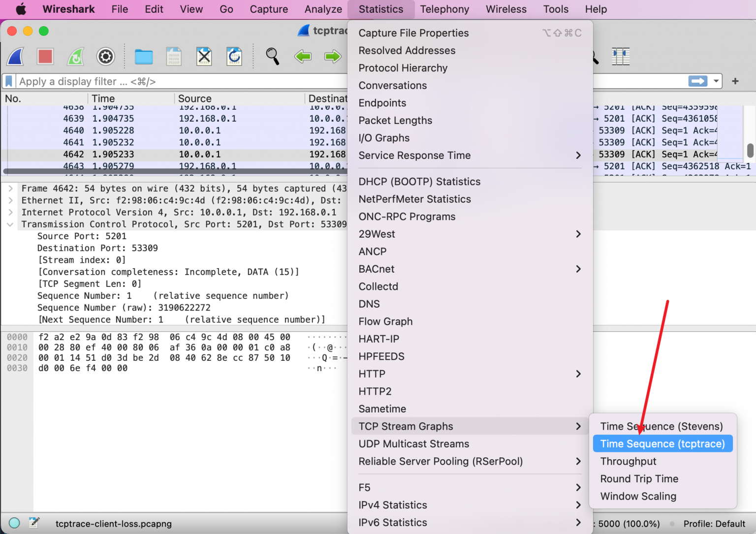This screenshot has height=534, width=756.
Task: Start a new capture with the blue shark fin
Action: pos(15,57)
